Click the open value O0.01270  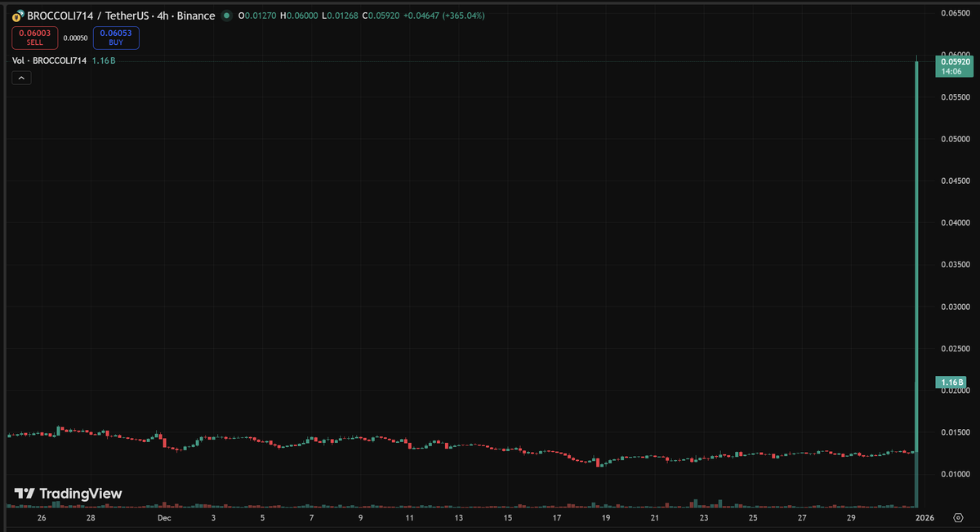pos(256,16)
